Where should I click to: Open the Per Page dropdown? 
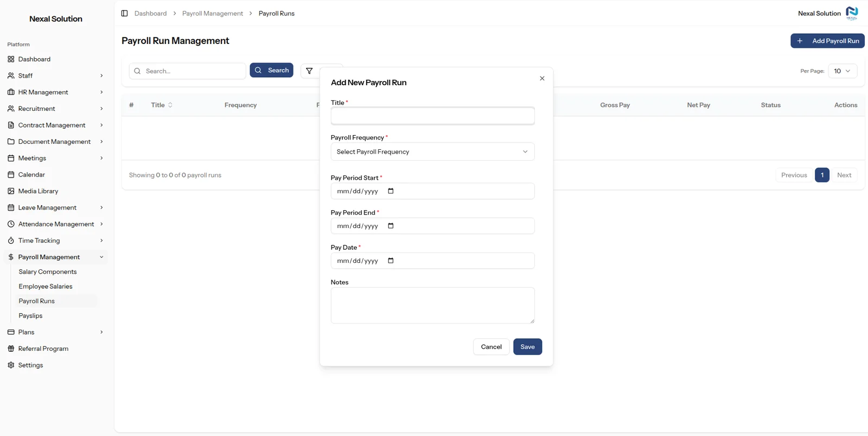[843, 71]
